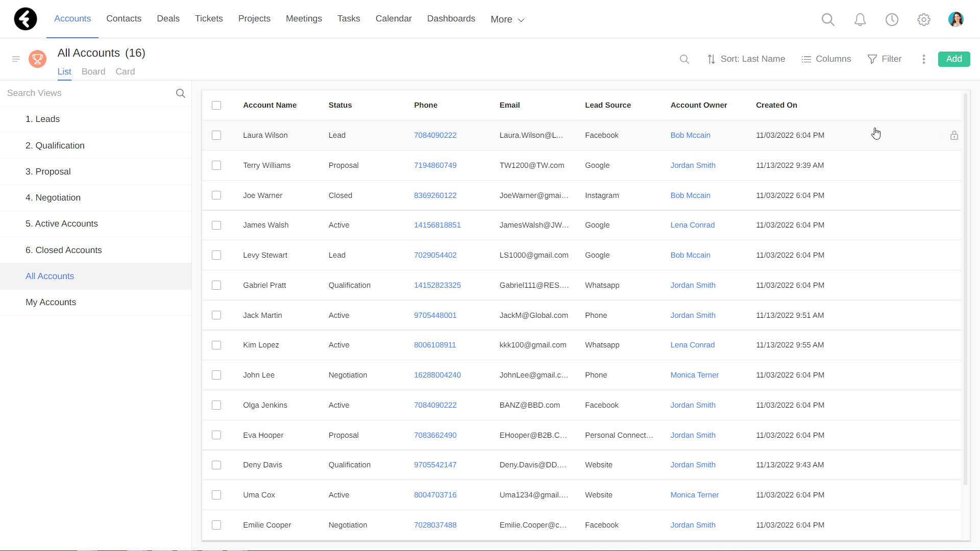Sort by the Account Name column header
The image size is (980, 551).
(269, 105)
